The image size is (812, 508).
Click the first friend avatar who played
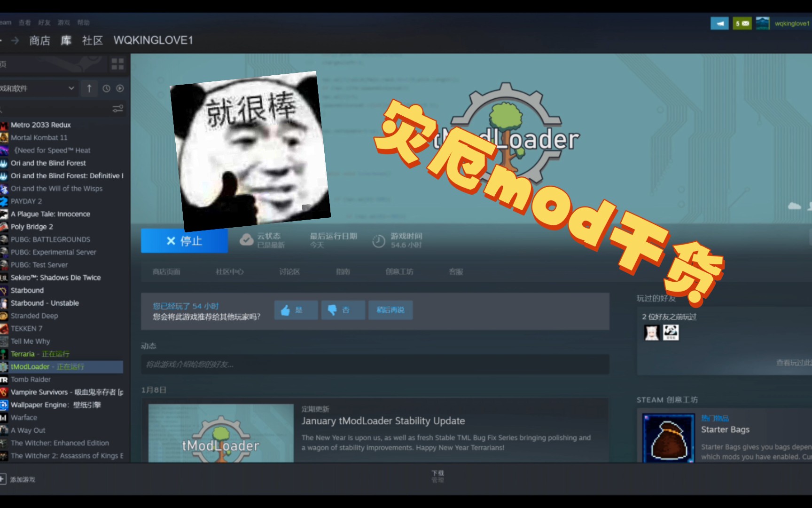click(652, 333)
